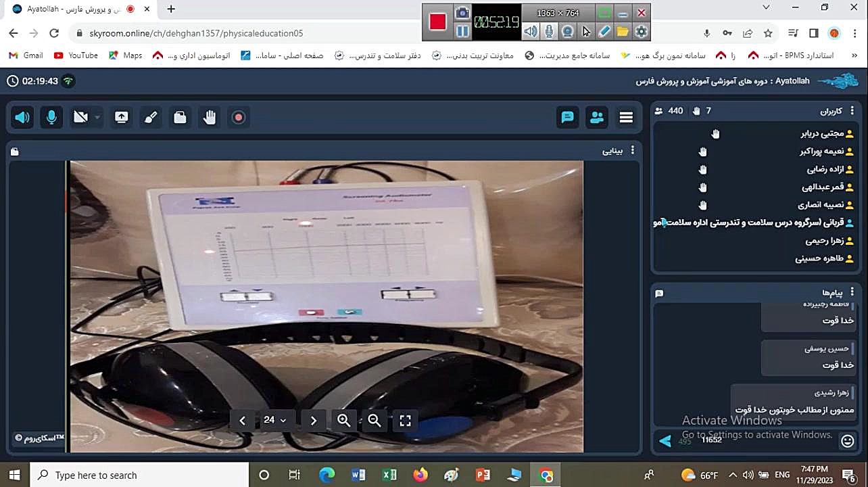Viewport: 868px width, 487px height.
Task: Enter fullscreen for the slide viewer
Action: tap(405, 420)
